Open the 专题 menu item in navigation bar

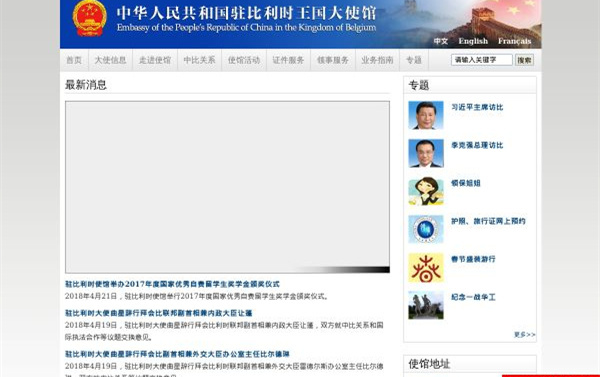coord(414,60)
